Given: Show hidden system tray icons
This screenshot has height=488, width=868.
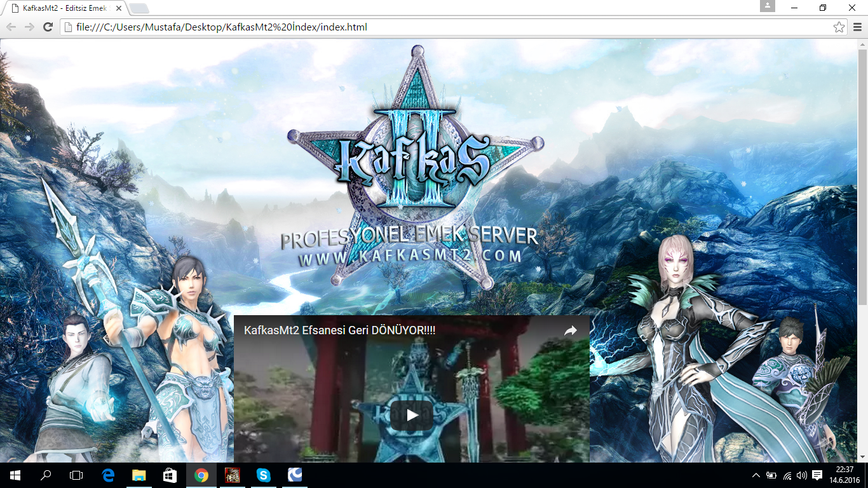Looking at the screenshot, I should click(x=756, y=475).
